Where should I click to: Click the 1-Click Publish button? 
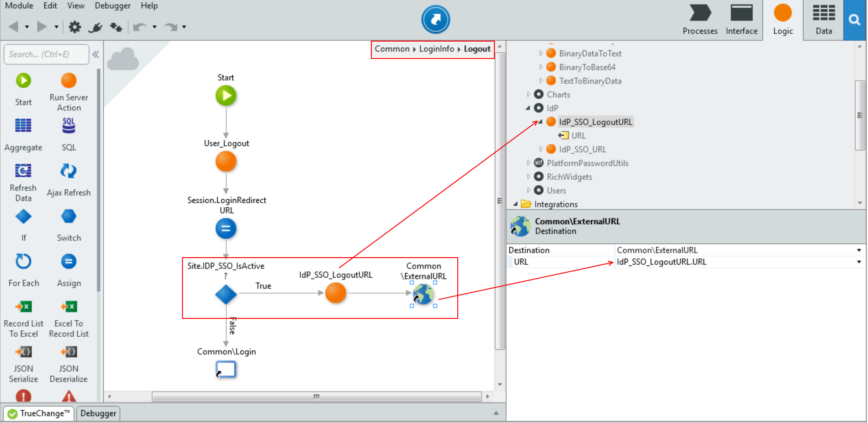tap(435, 20)
